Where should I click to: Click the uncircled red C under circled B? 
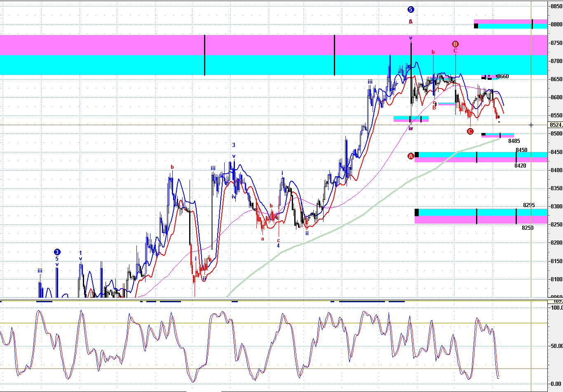[455, 51]
